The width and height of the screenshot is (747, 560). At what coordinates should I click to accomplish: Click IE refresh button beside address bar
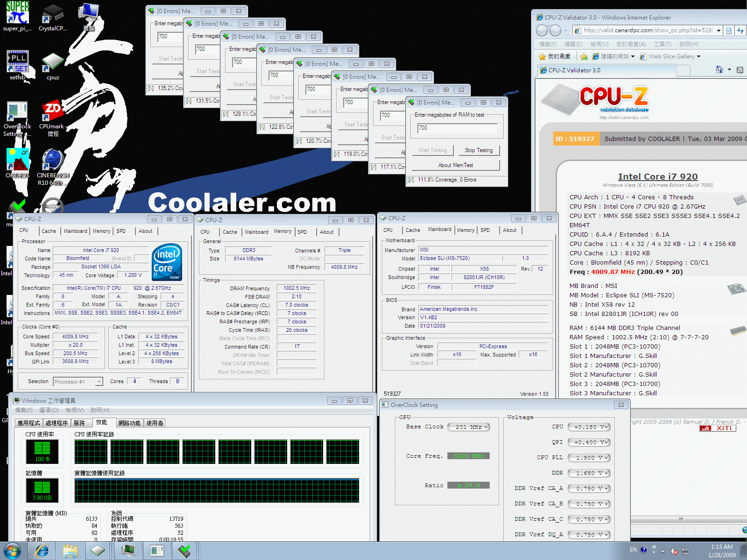740,30
